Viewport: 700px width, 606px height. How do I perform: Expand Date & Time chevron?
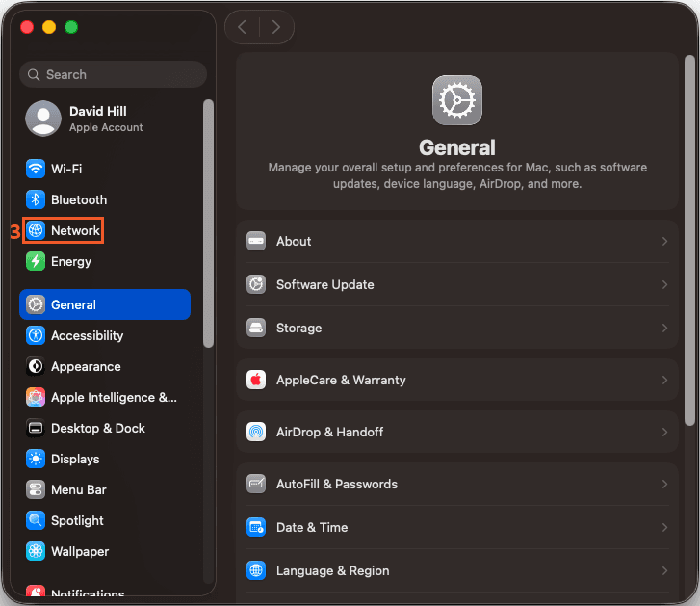pyautogui.click(x=664, y=527)
